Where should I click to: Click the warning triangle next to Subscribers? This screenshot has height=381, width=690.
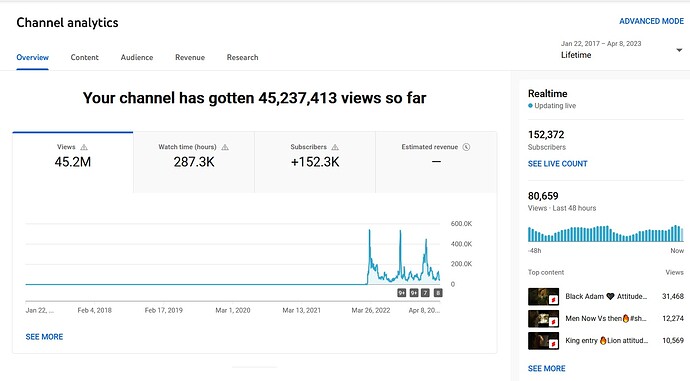(335, 147)
